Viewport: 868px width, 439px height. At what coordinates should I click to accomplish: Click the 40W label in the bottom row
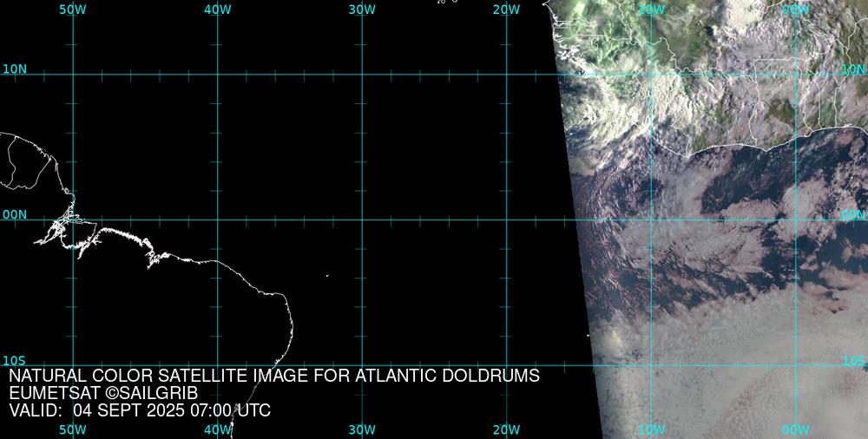coord(217,430)
